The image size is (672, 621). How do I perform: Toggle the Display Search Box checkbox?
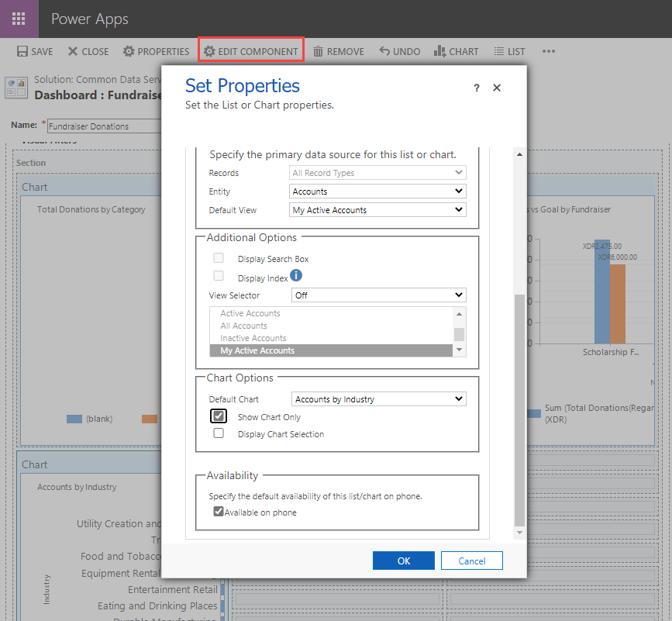[219, 258]
